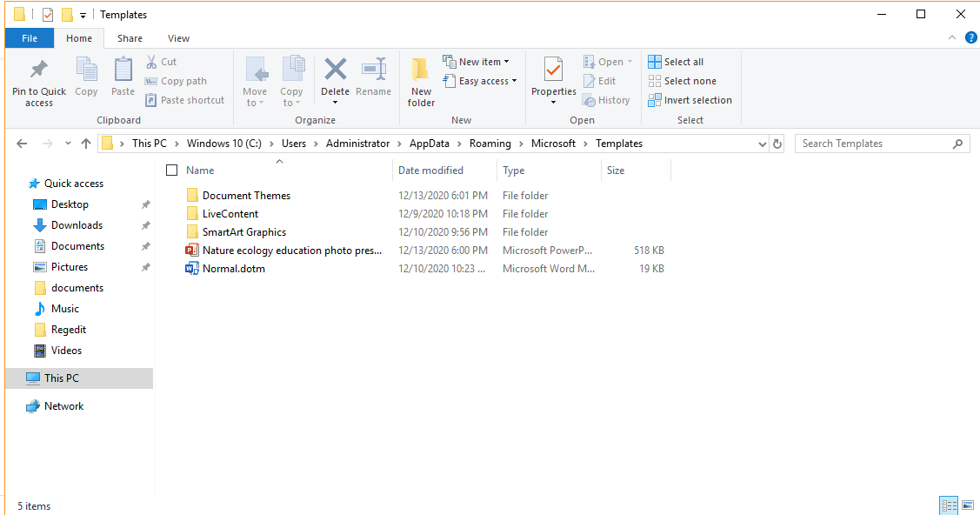The image size is (980, 515).
Task: Create a New folder
Action: (x=421, y=81)
